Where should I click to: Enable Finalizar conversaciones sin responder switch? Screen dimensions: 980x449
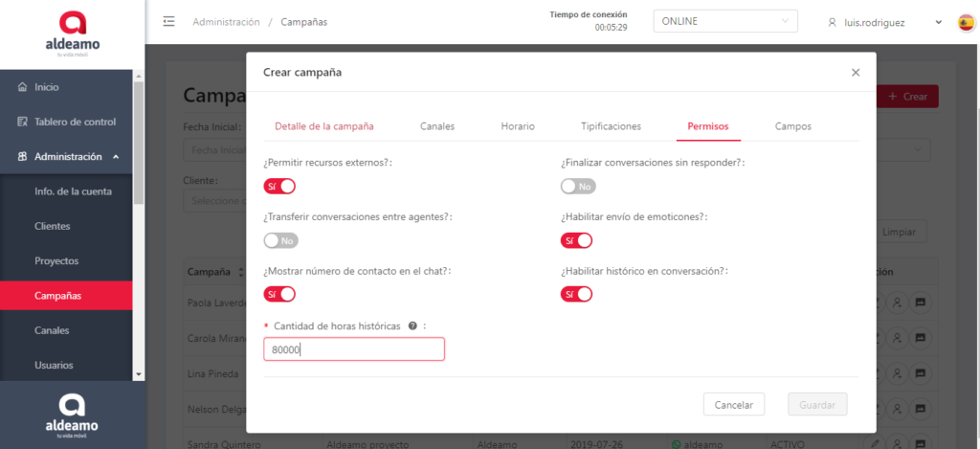point(577,186)
